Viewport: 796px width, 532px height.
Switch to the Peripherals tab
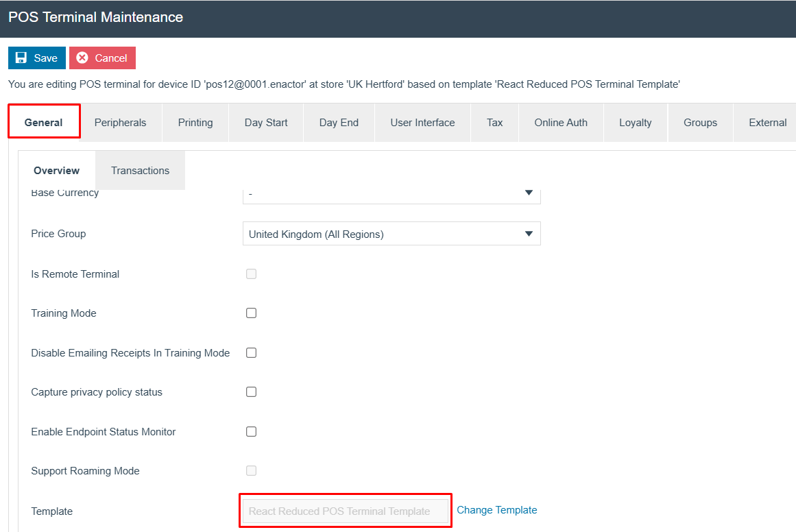pos(120,123)
